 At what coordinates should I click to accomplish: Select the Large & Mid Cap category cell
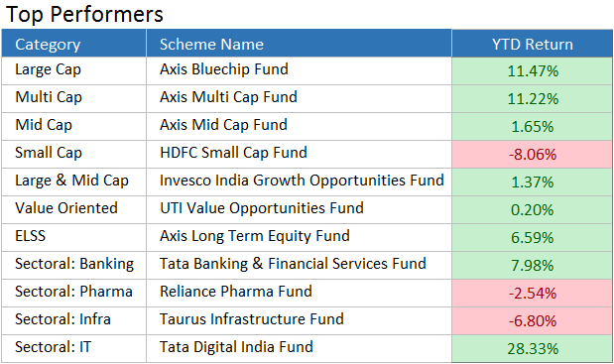74,182
